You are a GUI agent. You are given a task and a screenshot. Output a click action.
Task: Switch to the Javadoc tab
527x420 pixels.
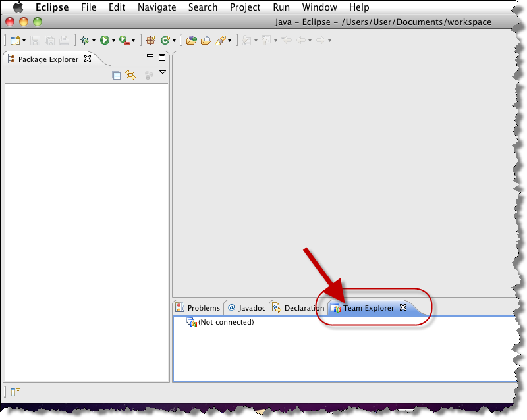(247, 308)
